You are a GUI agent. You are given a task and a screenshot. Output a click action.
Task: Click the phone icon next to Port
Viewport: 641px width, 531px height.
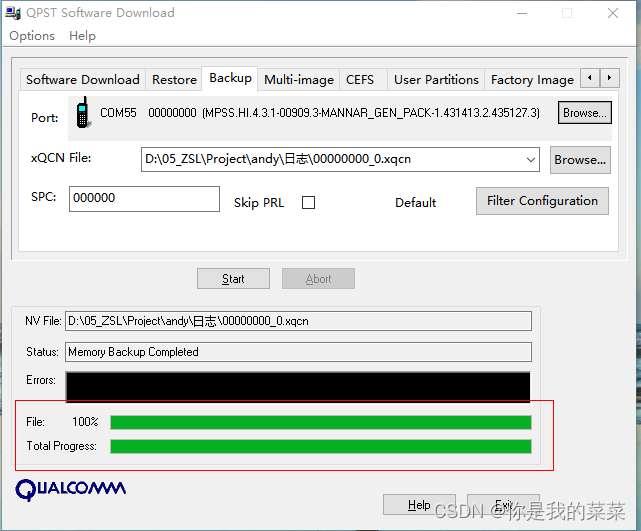pos(83,113)
